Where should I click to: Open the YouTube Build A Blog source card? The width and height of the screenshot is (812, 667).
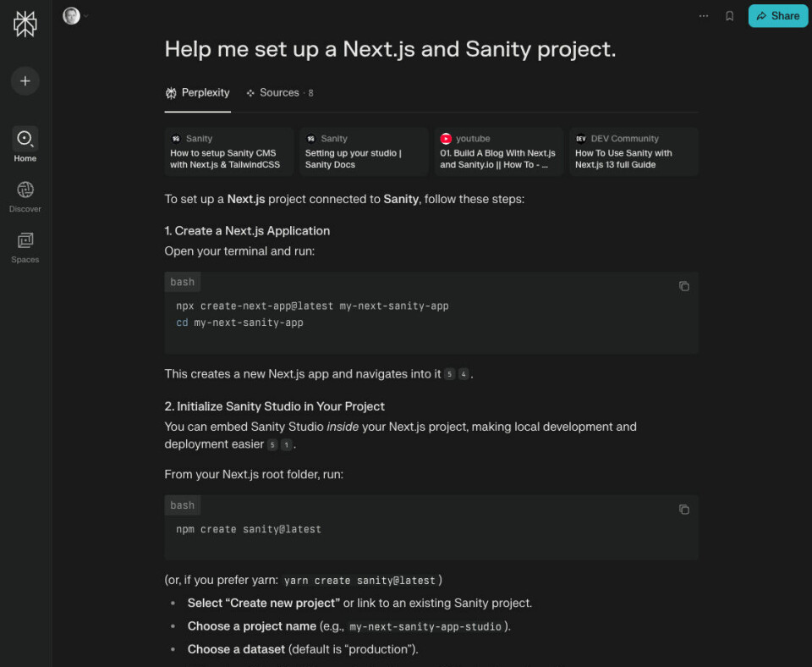click(x=499, y=152)
